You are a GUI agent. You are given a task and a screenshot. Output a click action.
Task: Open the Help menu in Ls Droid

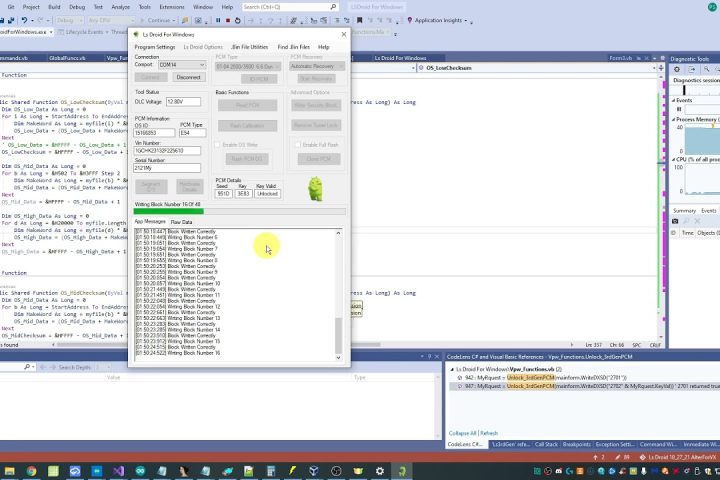coord(324,47)
